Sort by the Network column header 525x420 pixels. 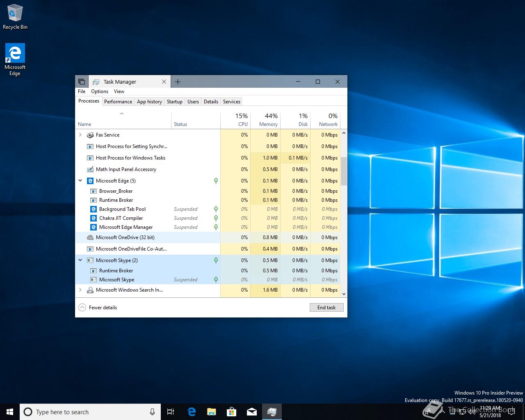[325, 120]
